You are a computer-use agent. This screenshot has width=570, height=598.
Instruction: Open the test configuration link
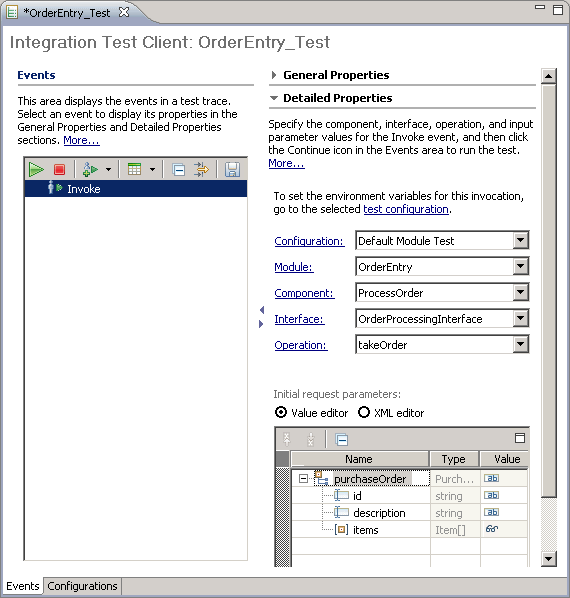click(x=406, y=209)
